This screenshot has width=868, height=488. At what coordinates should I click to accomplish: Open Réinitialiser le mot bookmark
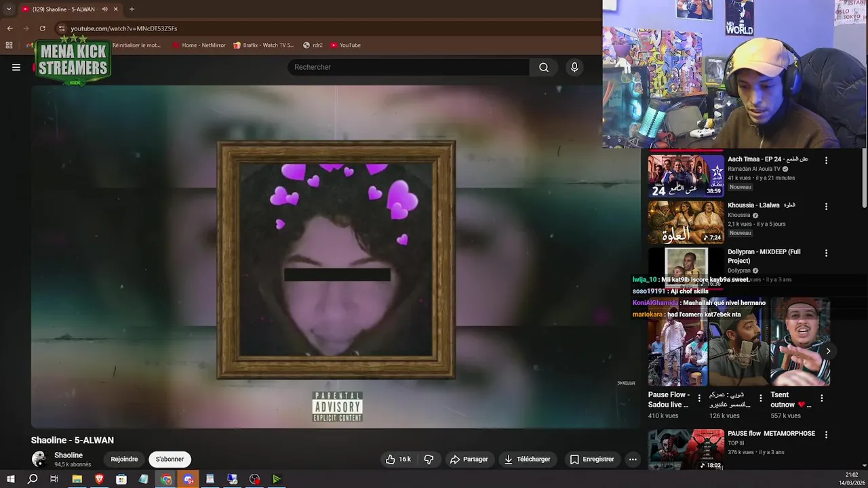tap(136, 45)
